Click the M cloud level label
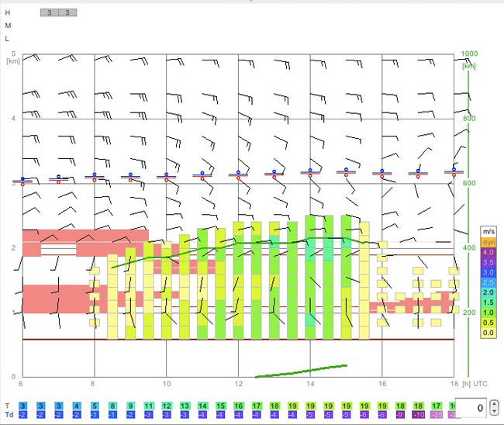The height and width of the screenshot is (425, 504). coord(8,26)
